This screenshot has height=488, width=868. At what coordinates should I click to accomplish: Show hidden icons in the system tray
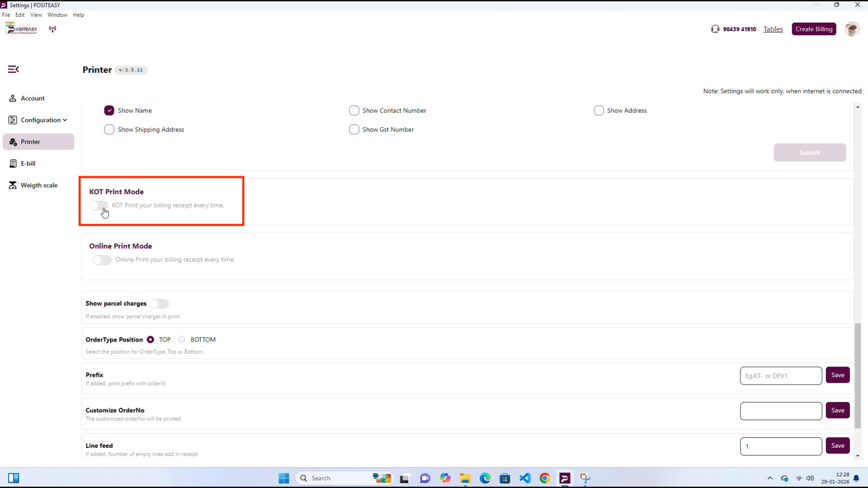[770, 478]
